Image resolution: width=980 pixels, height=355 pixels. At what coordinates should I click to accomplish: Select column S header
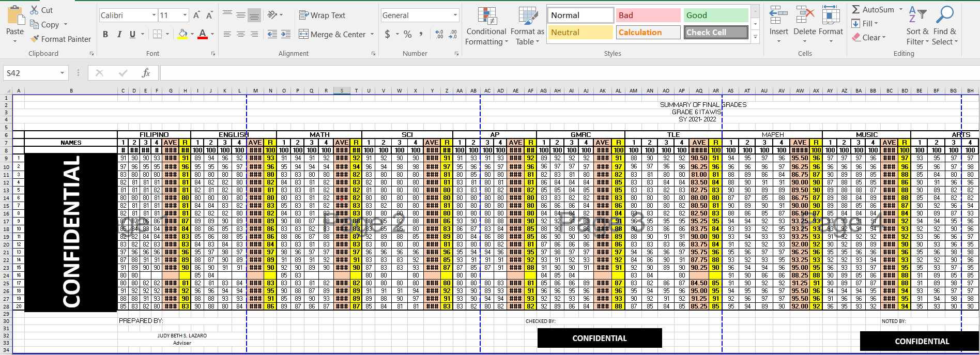[x=342, y=90]
